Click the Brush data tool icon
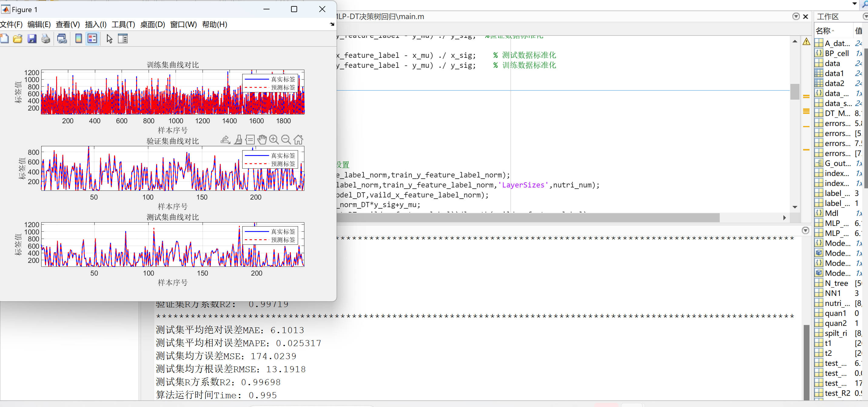 coord(238,139)
